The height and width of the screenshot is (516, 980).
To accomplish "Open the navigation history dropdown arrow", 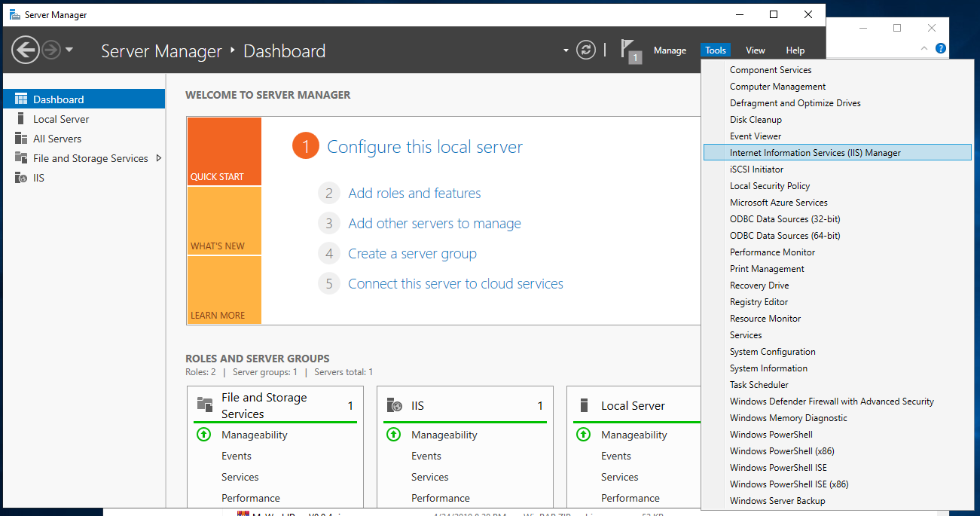I will [69, 50].
